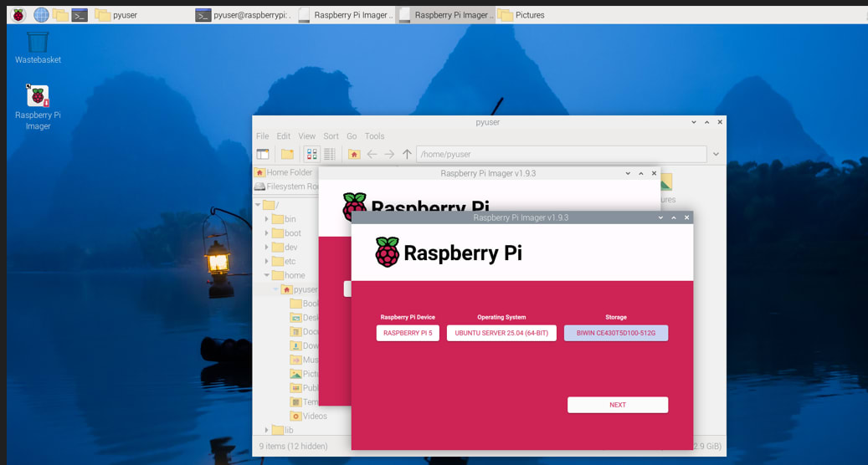Click the '9 items (12 hidden)' status text

[294, 447]
